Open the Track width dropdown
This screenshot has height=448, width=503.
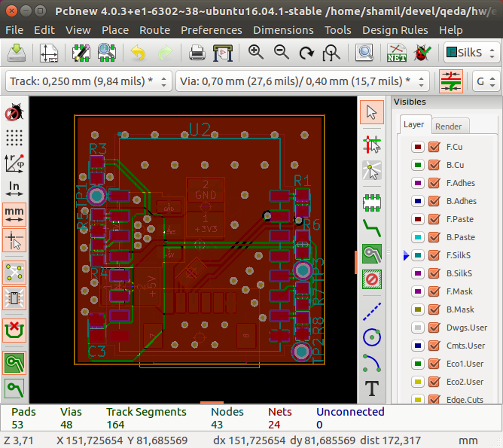(89, 81)
